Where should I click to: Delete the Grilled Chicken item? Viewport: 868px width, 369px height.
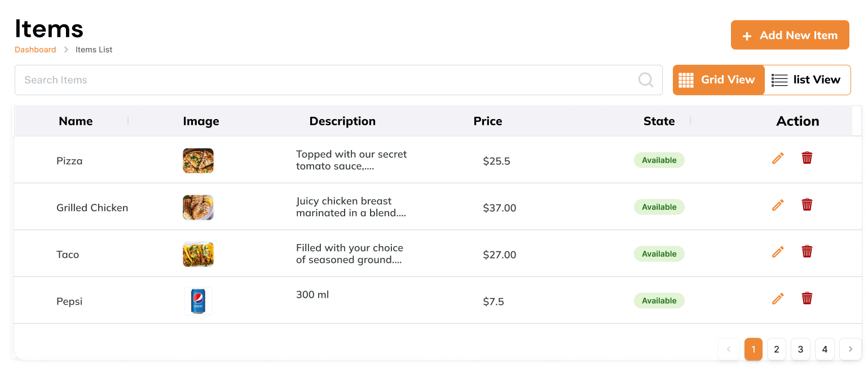[x=807, y=205]
